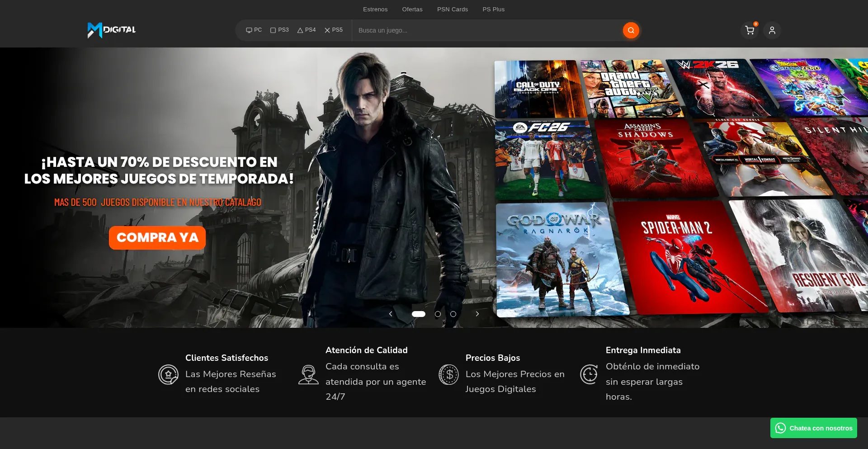Click the orange search button
The height and width of the screenshot is (449, 868).
tap(631, 30)
